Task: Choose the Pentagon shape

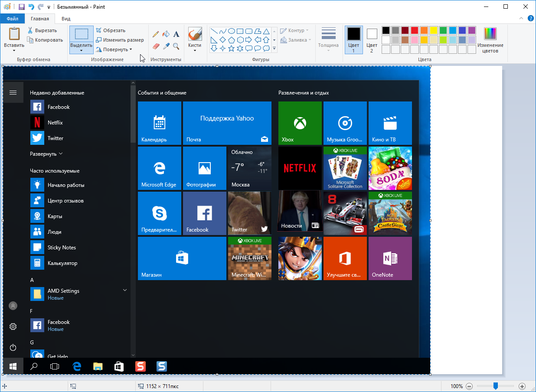Action: click(x=232, y=40)
